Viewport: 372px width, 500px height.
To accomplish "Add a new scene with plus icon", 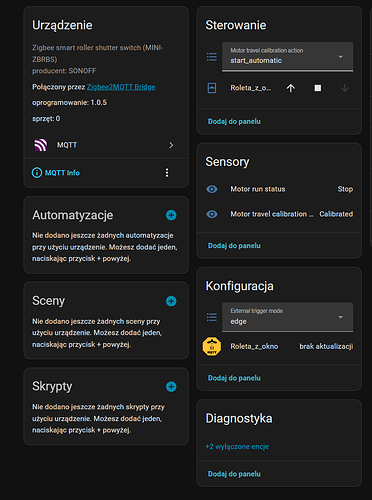I will point(171,301).
